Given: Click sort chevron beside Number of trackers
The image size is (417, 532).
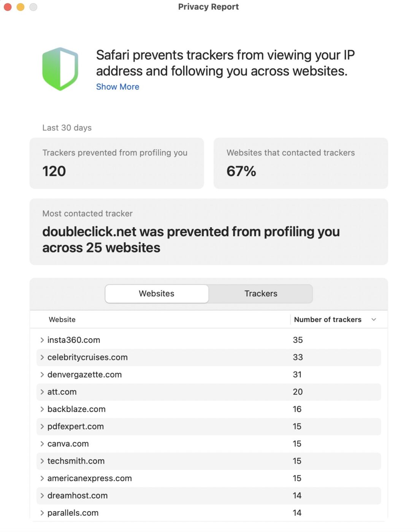Looking at the screenshot, I should coord(373,320).
